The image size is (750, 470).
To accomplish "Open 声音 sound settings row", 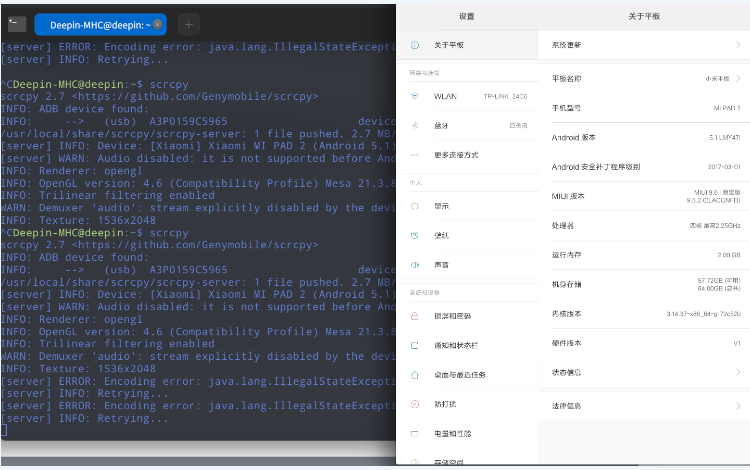I will pos(467,265).
